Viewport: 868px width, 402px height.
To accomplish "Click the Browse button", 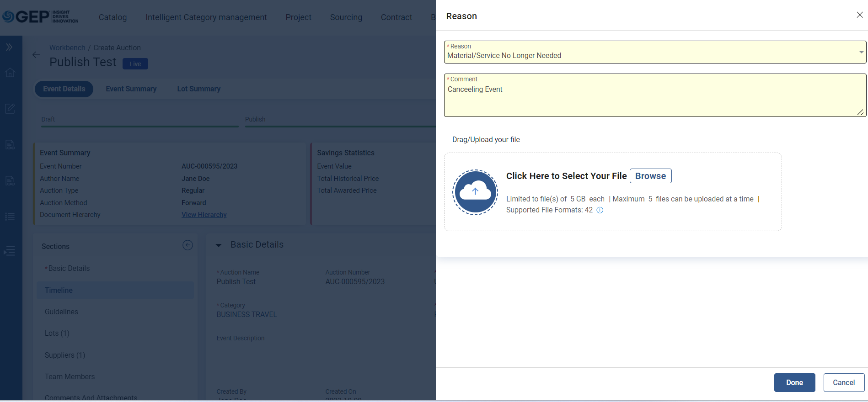I will point(650,176).
